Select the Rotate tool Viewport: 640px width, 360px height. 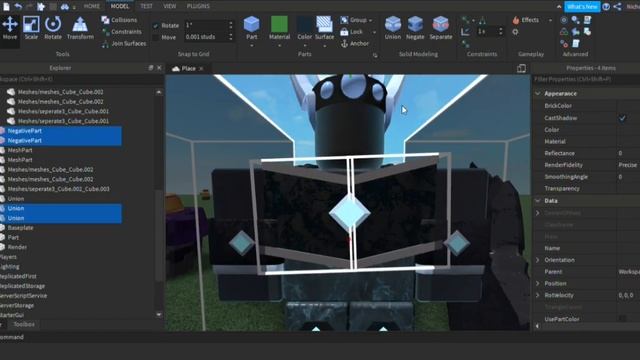click(53, 28)
